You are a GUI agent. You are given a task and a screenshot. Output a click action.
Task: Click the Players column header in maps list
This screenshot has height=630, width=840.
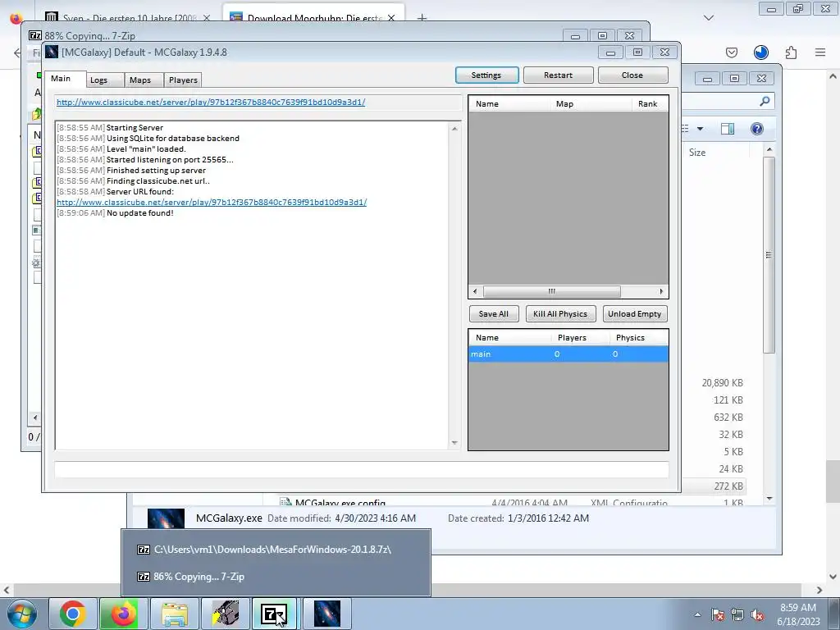pyautogui.click(x=580, y=337)
